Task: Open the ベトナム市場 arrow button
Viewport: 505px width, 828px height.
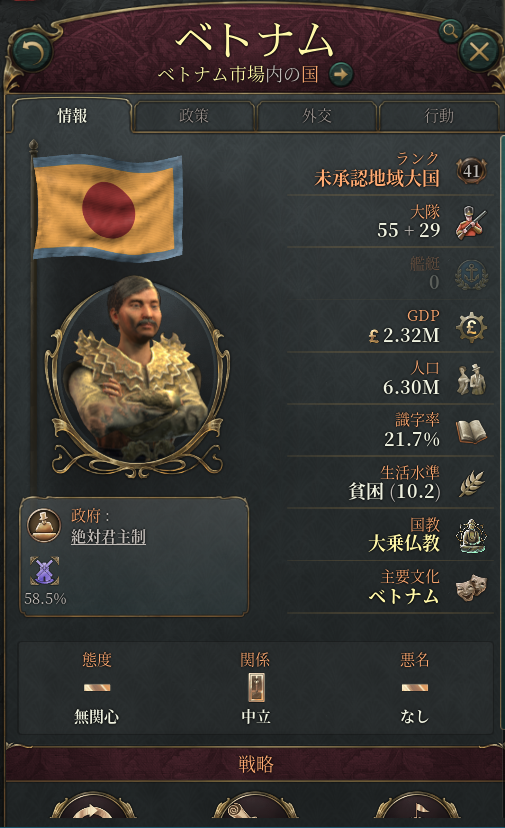Action: [341, 74]
